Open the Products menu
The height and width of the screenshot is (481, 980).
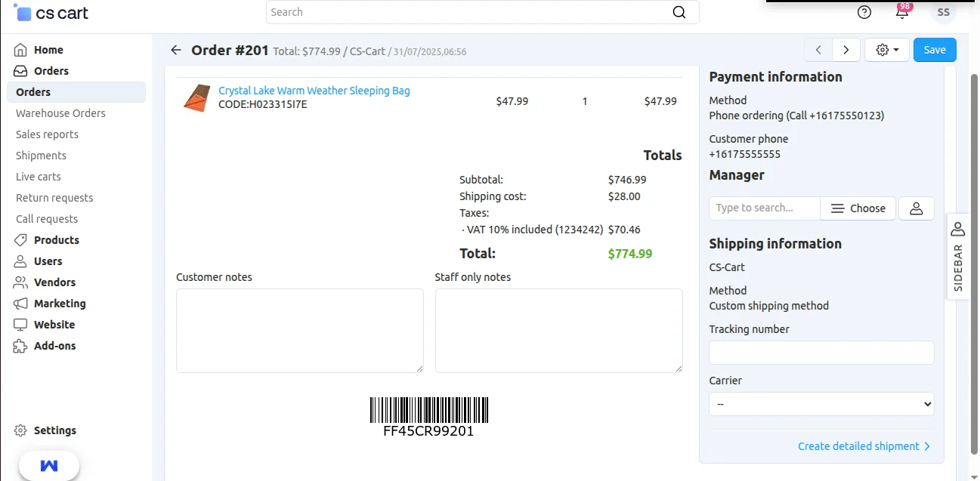56,240
